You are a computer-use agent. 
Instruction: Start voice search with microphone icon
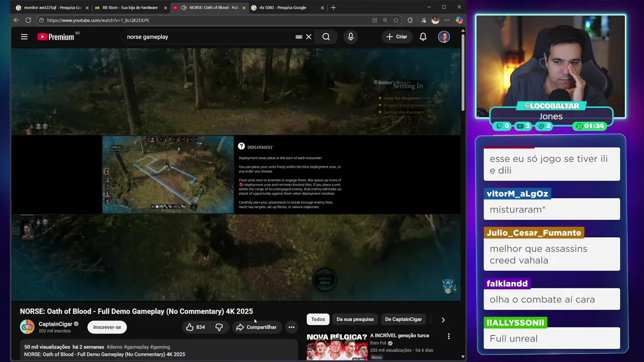tap(351, 37)
